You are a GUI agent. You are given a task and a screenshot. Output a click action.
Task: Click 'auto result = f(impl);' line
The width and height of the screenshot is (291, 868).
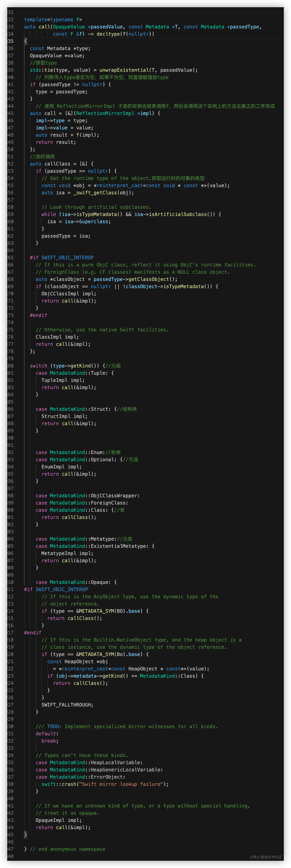pos(68,135)
